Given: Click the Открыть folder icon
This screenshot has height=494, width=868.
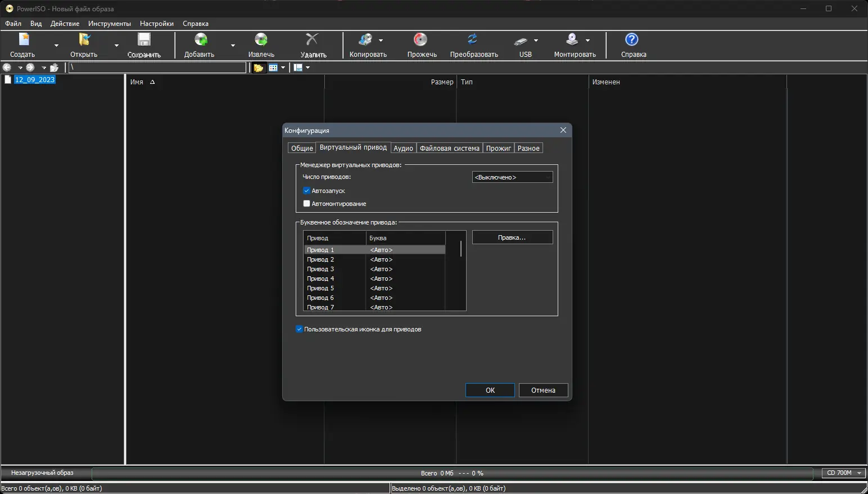Looking at the screenshot, I should click(x=84, y=39).
